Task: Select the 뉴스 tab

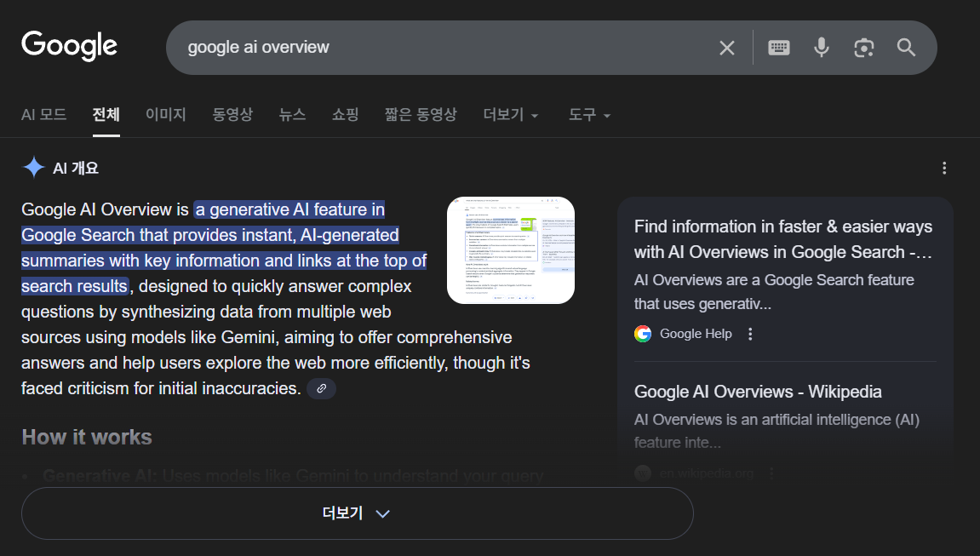Action: [292, 115]
